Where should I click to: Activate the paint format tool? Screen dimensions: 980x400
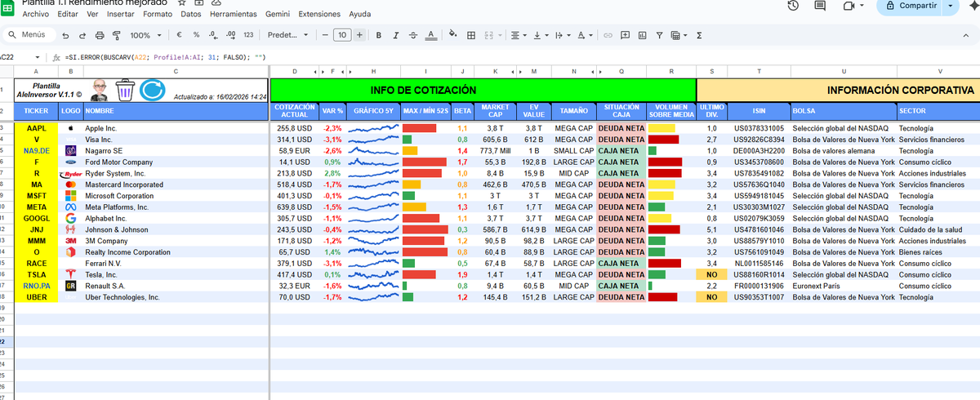116,35
